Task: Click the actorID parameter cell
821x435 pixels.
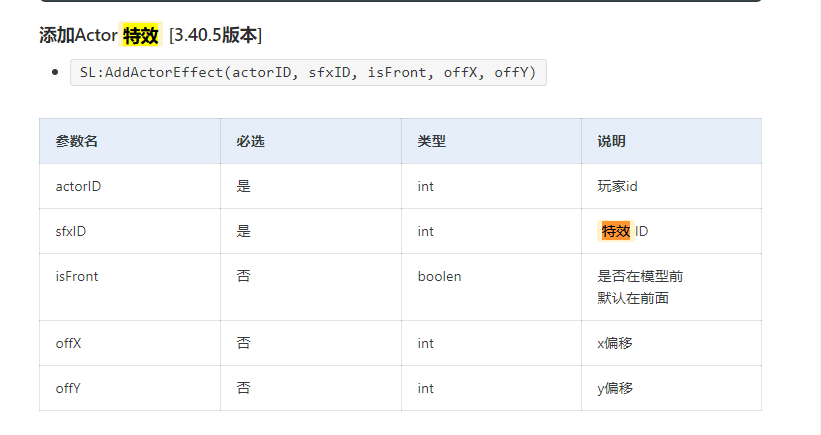Action: tap(78, 186)
